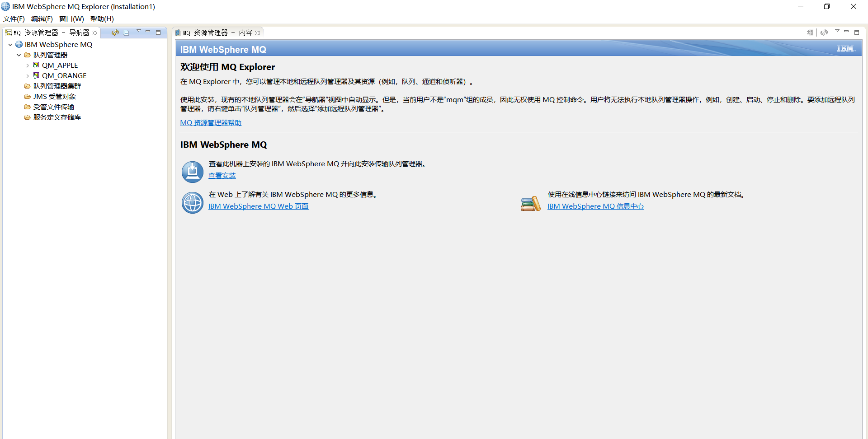
Task: Select the 队列管理器集群 tree item
Action: [x=57, y=86]
